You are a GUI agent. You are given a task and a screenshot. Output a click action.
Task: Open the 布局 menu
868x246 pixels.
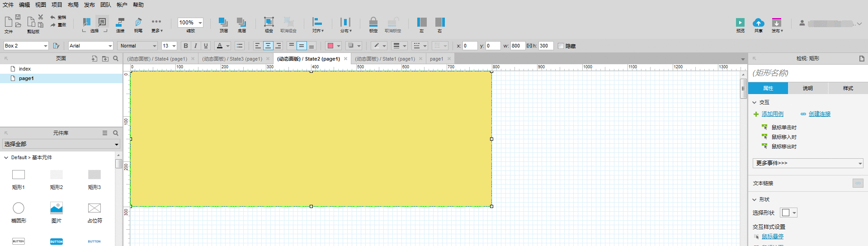click(73, 5)
